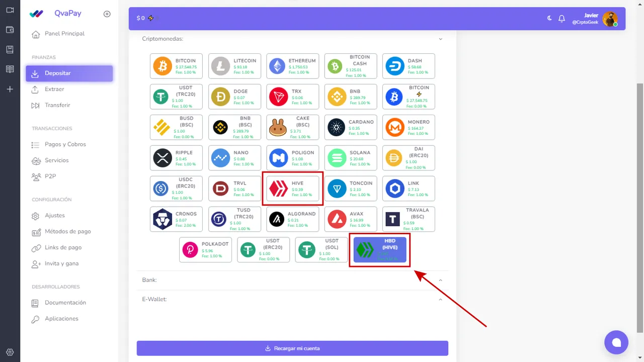Choose DAI (ERC20) deposit option
Image resolution: width=644 pixels, height=362 pixels.
pos(409,158)
